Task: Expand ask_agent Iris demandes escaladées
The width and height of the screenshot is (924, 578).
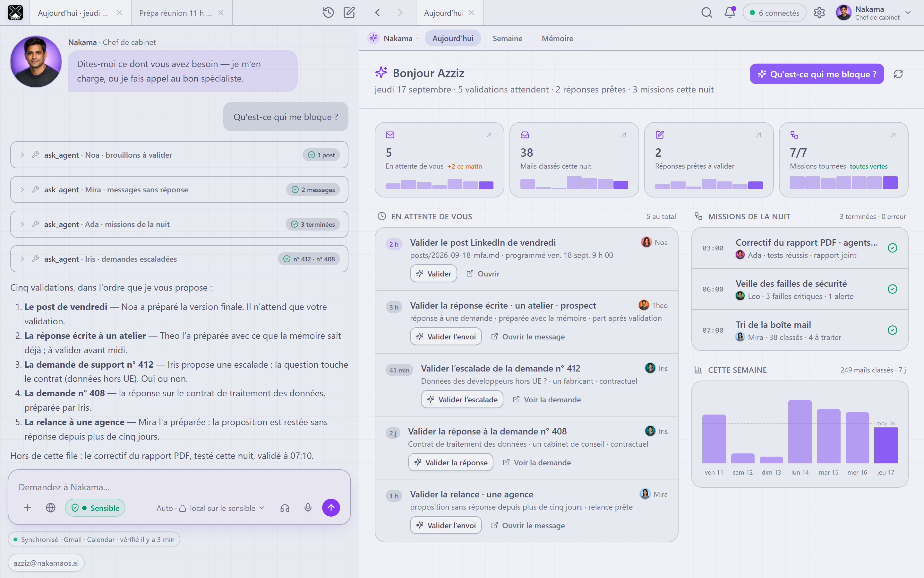Action: (179, 259)
